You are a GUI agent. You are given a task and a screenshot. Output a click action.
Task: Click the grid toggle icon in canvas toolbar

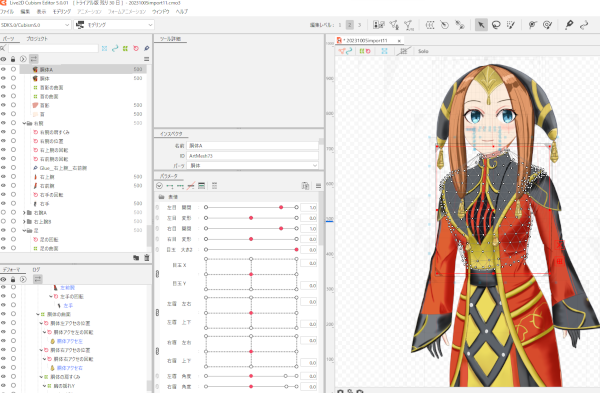click(x=403, y=51)
